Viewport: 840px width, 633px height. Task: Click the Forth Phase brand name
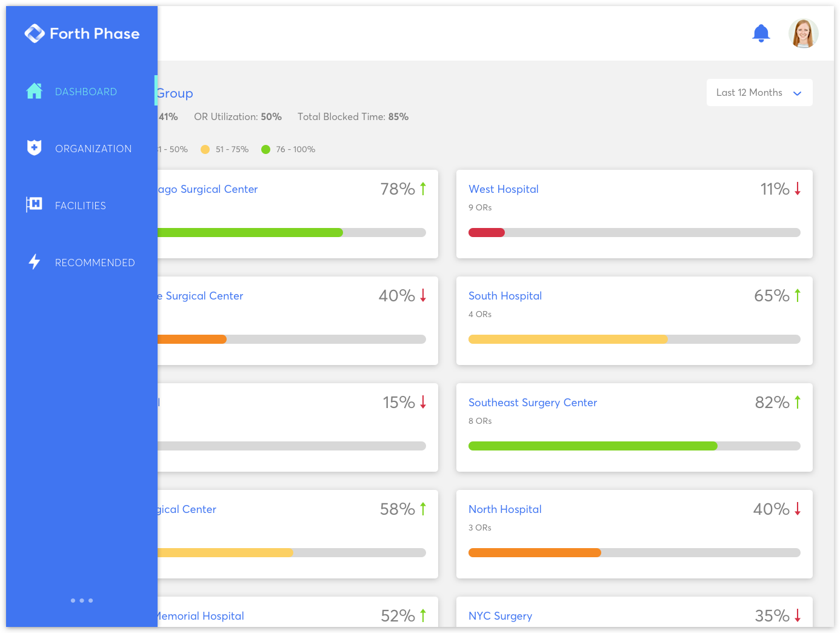tap(95, 34)
